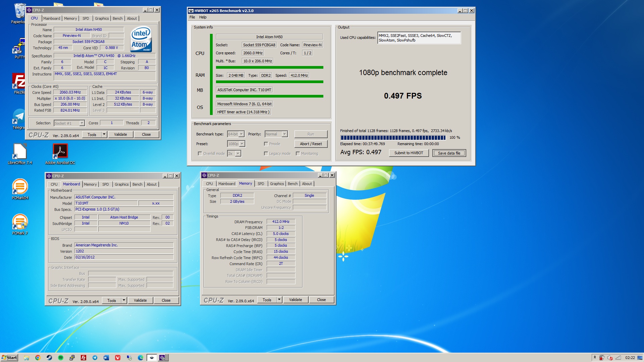Switch to SPD tab in Mainboard CPU-Z window
This screenshot has width=644, height=362.
(106, 184)
